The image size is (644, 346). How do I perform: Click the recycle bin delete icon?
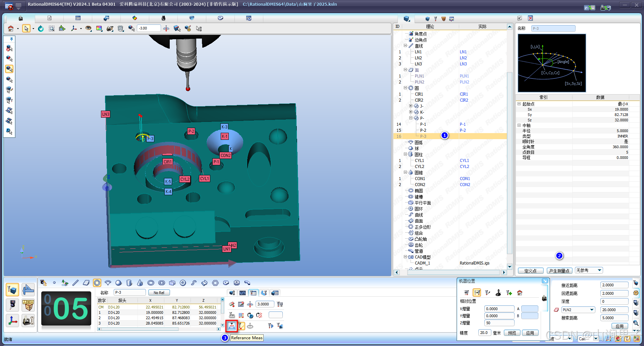[121, 28]
